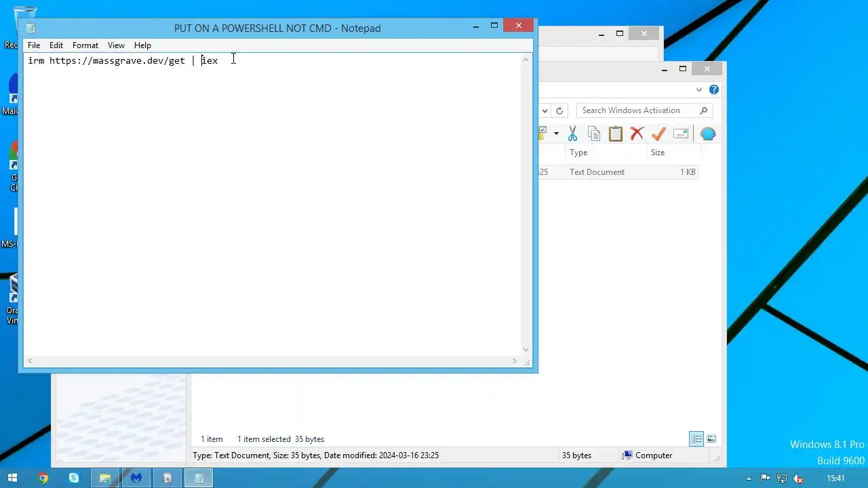Show hidden tray icons arrow
This screenshot has height=488, width=868.
[x=749, y=479]
